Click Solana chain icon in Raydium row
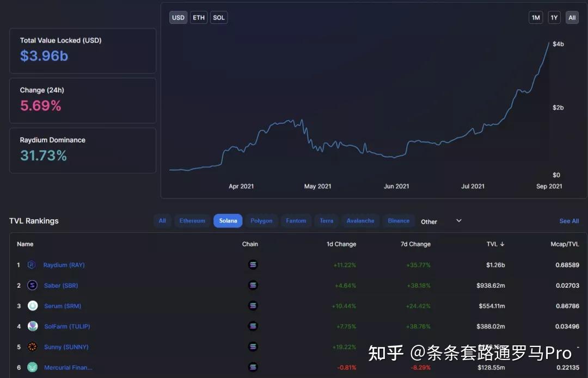588x378 pixels. tap(253, 265)
